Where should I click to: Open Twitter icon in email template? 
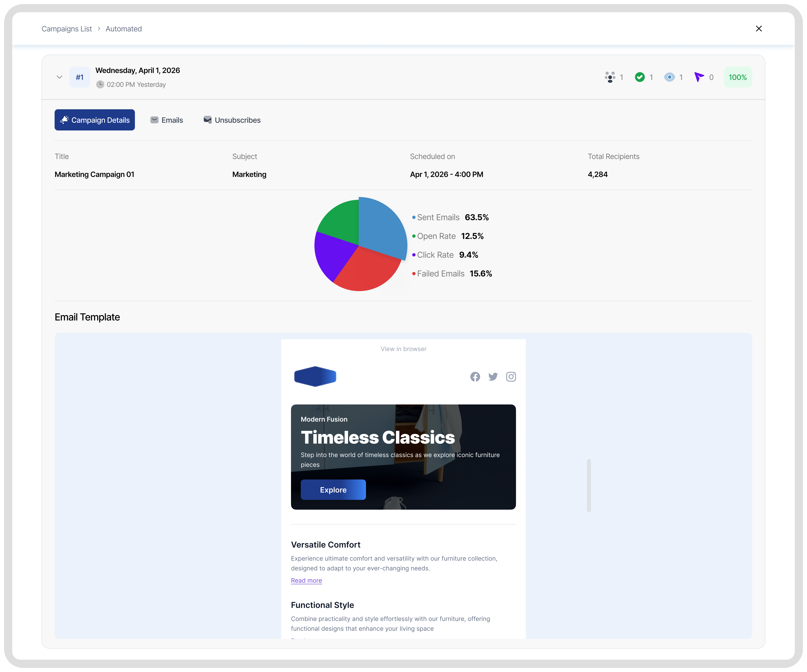click(493, 377)
